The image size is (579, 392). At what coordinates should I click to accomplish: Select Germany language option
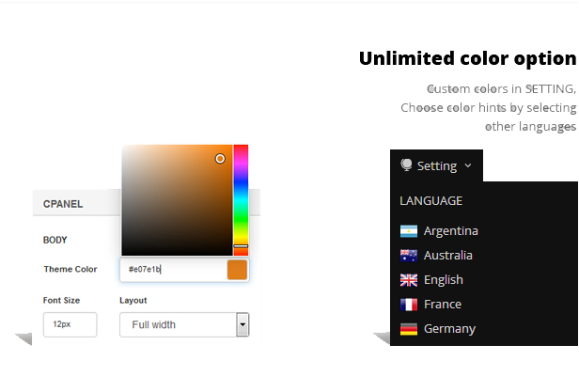449,329
